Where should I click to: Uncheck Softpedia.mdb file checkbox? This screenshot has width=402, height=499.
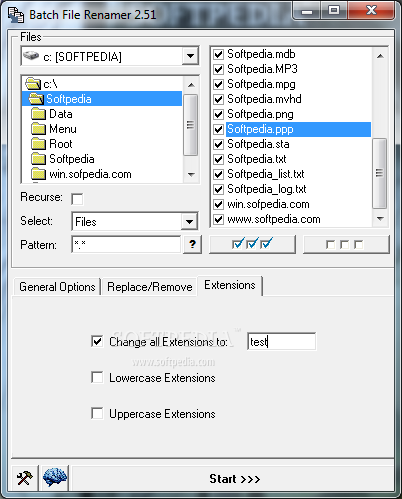point(218,54)
